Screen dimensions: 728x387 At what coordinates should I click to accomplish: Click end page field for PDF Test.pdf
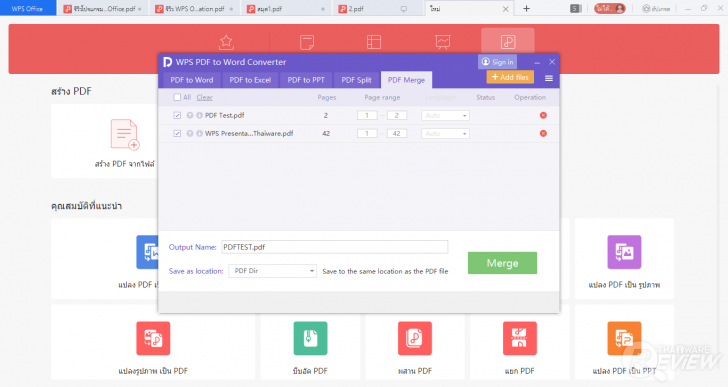(396, 115)
